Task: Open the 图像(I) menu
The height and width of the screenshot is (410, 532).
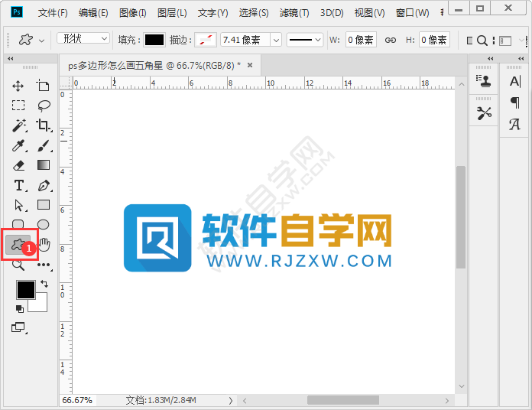Action: point(133,13)
